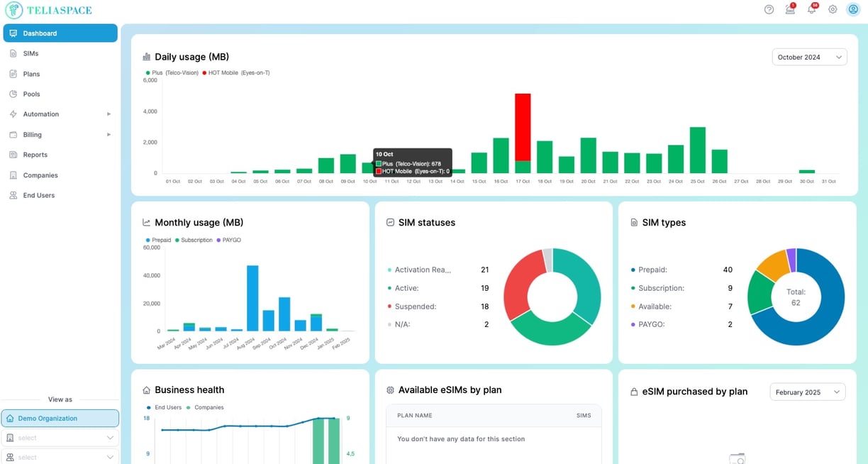Click the 'N/A:' status row label
Image resolution: width=868 pixels, height=464 pixels.
coord(402,324)
